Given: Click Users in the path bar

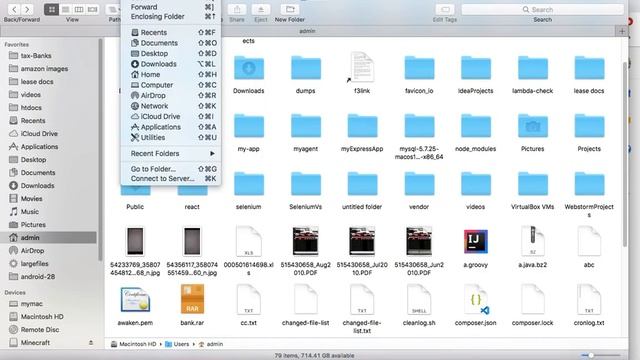Looking at the screenshot, I should click(x=177, y=344).
